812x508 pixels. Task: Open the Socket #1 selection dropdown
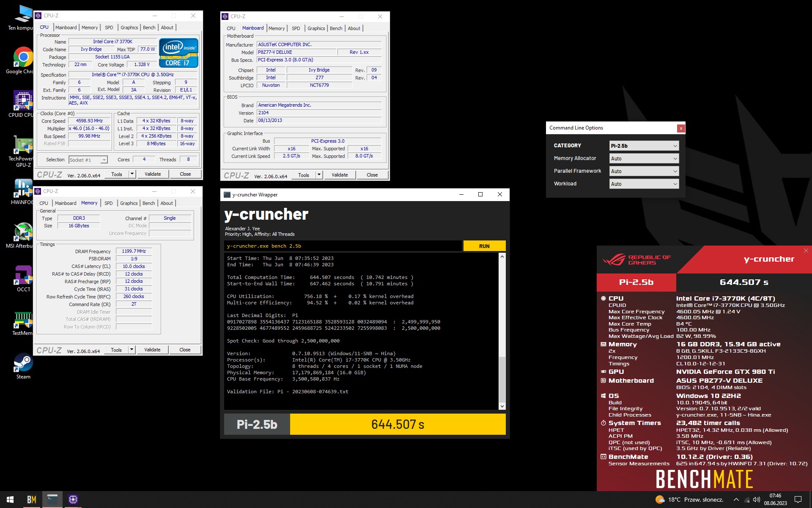pos(88,160)
